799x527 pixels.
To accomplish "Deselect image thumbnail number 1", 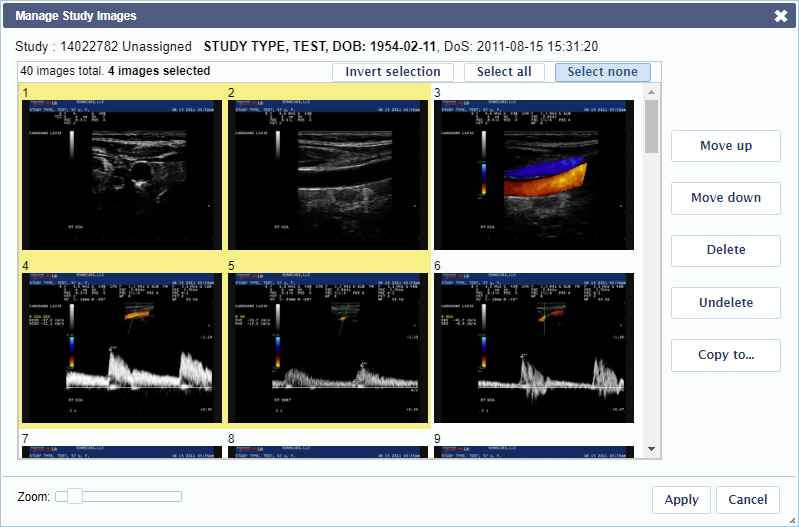I will (122, 175).
